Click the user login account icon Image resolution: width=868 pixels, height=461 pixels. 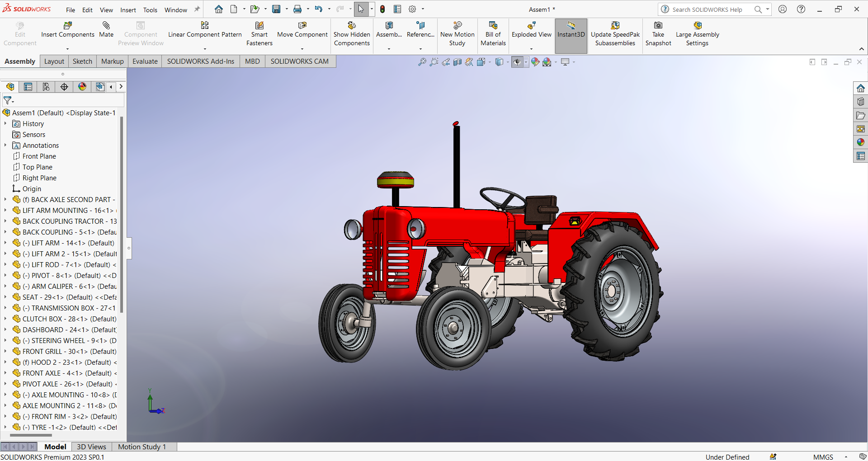point(783,9)
